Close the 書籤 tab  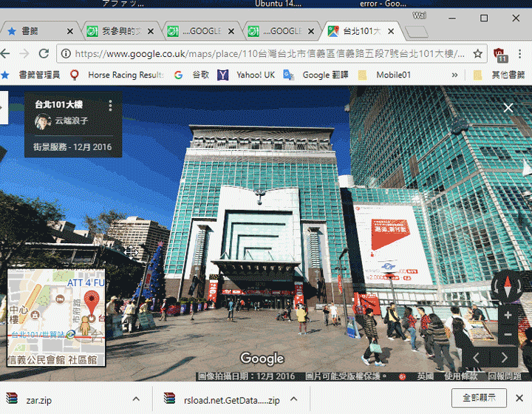pyautogui.click(x=70, y=31)
